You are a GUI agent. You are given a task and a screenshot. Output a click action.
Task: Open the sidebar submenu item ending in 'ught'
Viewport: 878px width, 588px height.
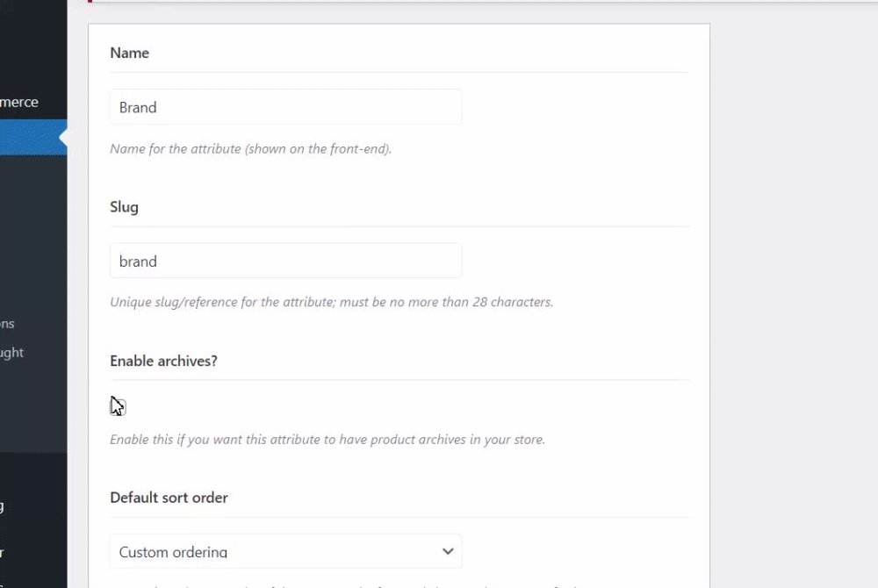point(12,353)
